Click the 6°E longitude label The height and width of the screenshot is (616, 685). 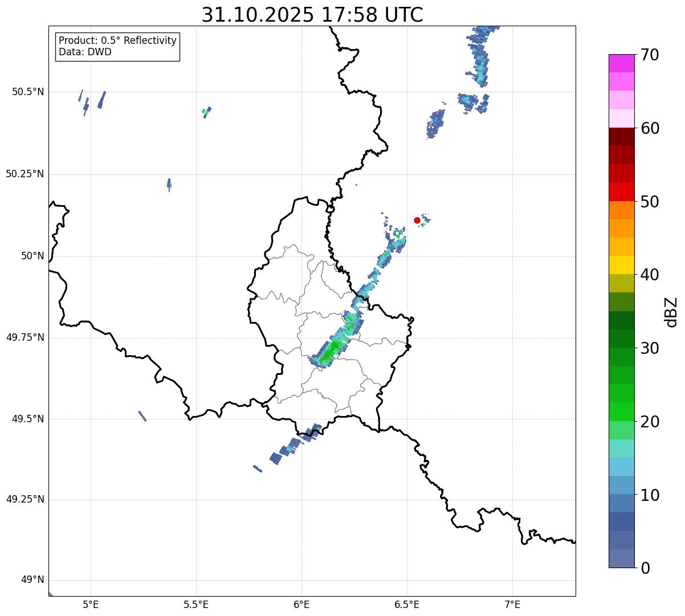[301, 604]
